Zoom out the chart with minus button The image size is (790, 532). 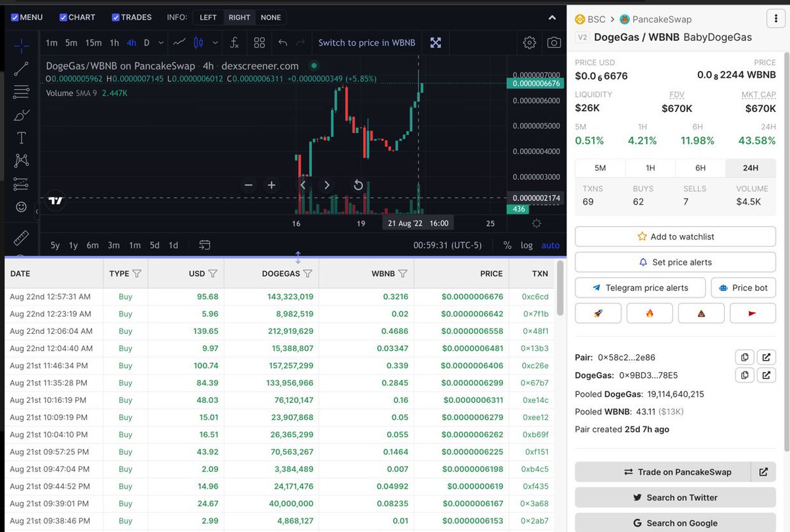point(248,185)
